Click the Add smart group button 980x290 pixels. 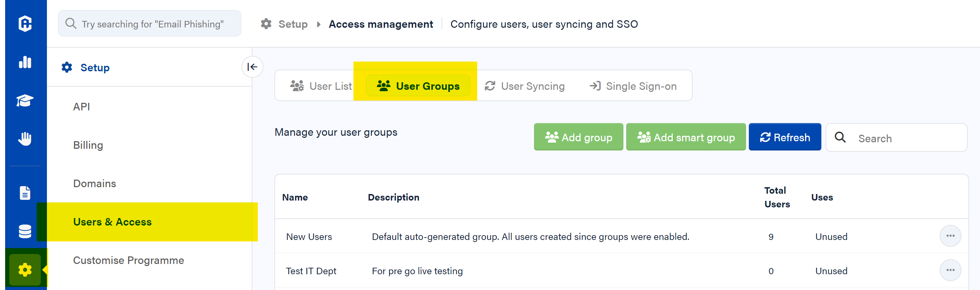click(x=685, y=137)
